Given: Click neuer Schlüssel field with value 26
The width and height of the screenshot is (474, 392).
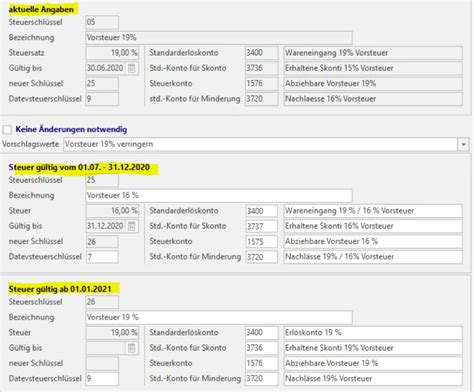Looking at the screenshot, I should pyautogui.click(x=102, y=242).
